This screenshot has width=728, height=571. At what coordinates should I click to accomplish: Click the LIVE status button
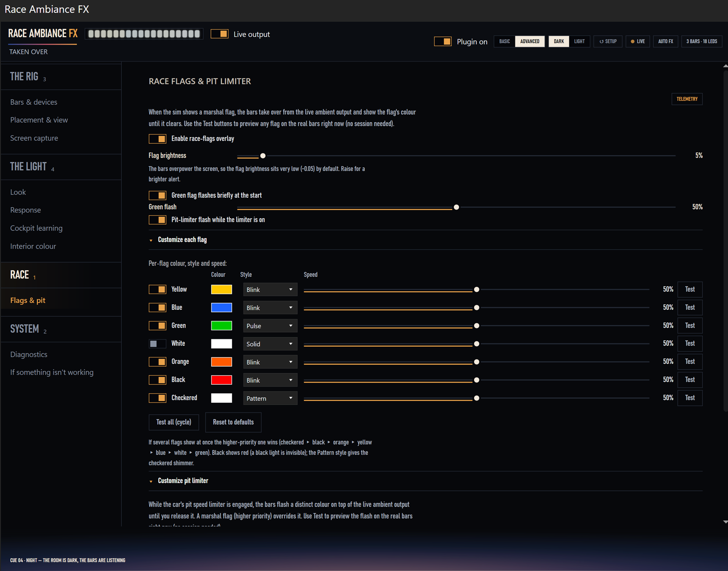[637, 41]
